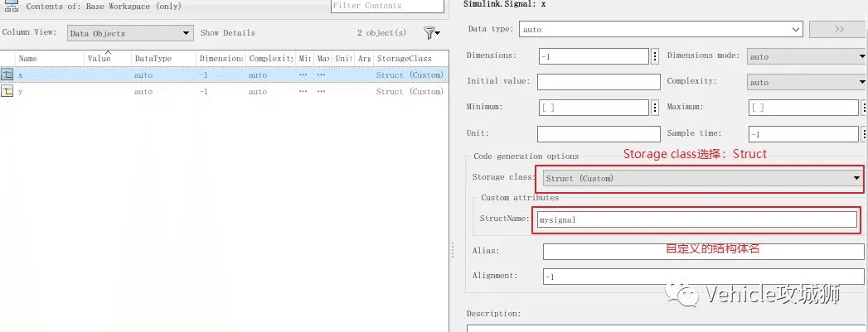The height and width of the screenshot is (332, 868).
Task: Open the Data type auto dropdown
Action: (x=661, y=29)
